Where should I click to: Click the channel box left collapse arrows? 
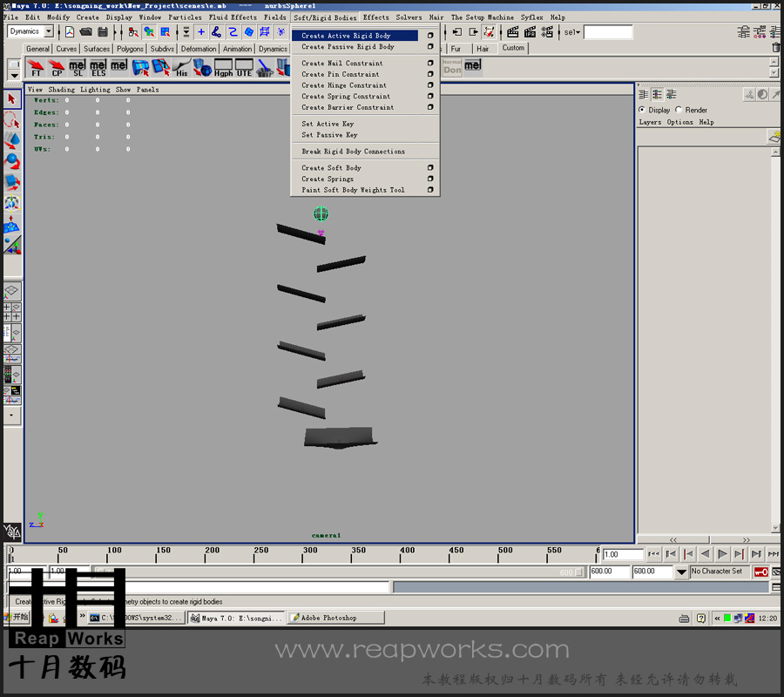[x=673, y=540]
